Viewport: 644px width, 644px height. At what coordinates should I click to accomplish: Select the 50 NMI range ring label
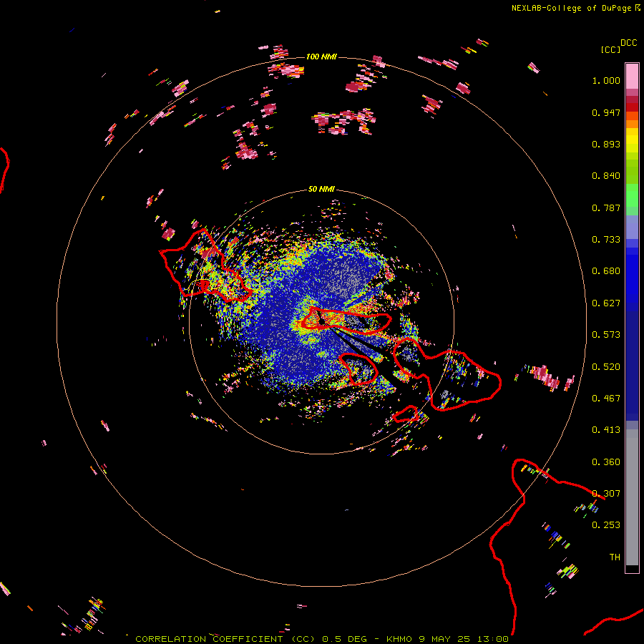[x=321, y=190]
